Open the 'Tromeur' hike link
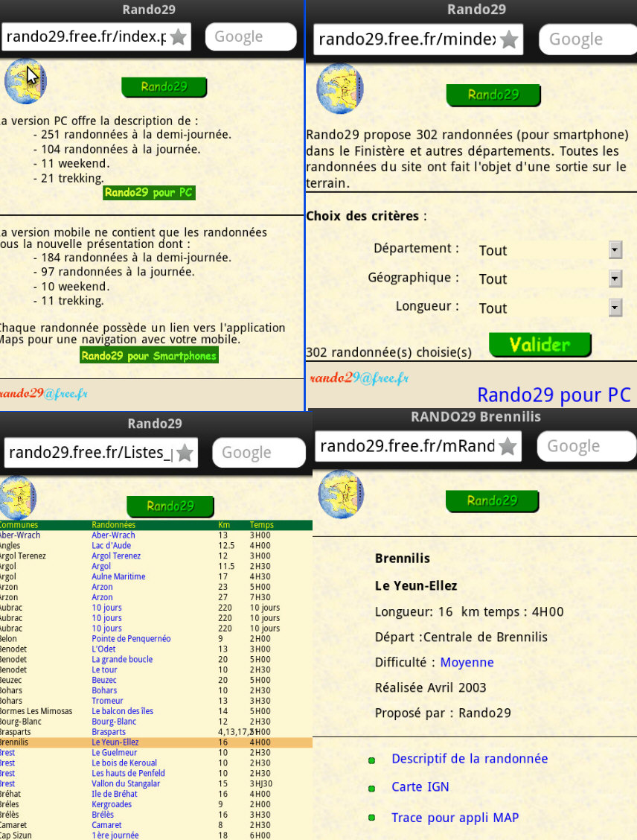The width and height of the screenshot is (637, 840). [x=107, y=701]
